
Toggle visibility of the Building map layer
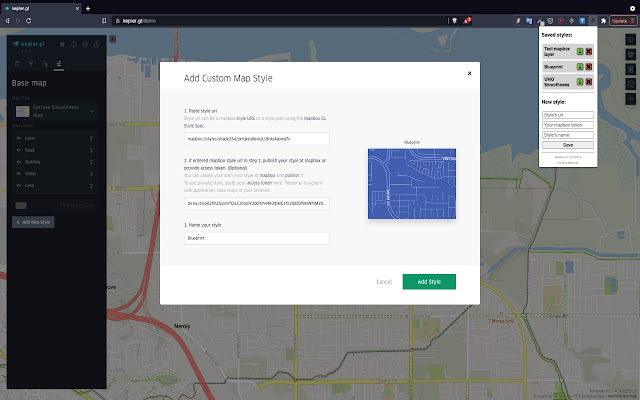click(x=18, y=162)
